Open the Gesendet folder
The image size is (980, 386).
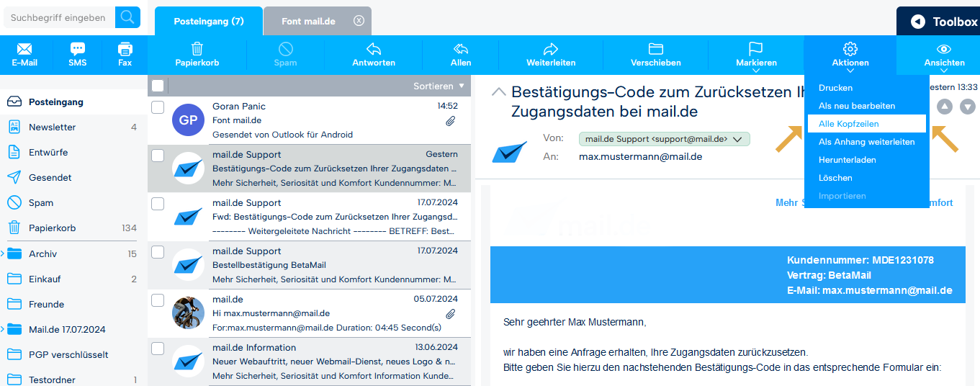[72, 177]
